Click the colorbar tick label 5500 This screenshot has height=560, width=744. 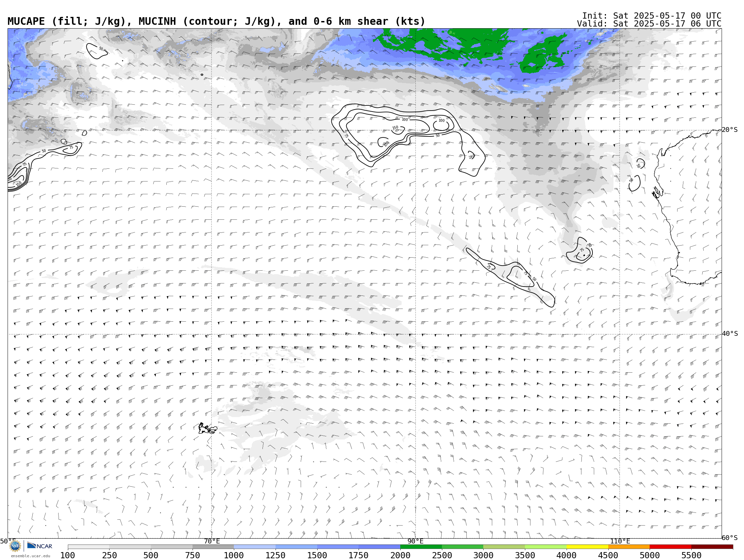691,555
